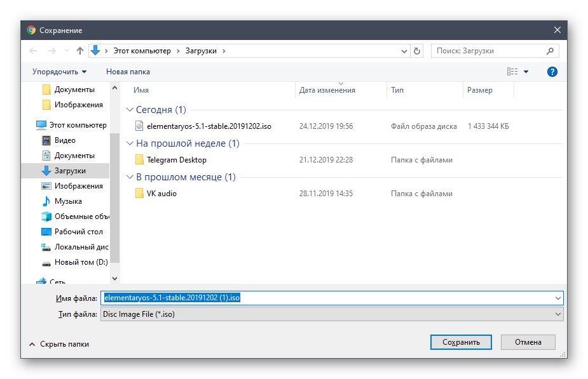Viewport: 588px width, 379px height.
Task: Collapse the Сегодня (1) group
Action: tap(130, 110)
